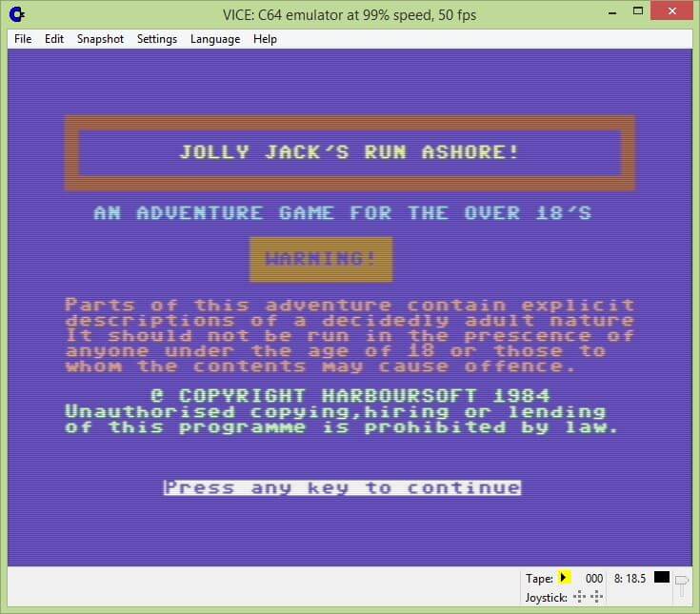
Task: Click AN ADVENTURE GAME FOR THE OVER 18'S text
Action: click(x=343, y=213)
